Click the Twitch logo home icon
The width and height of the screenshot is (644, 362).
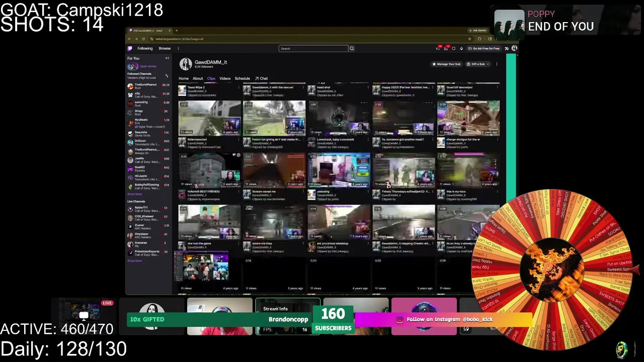tap(130, 49)
